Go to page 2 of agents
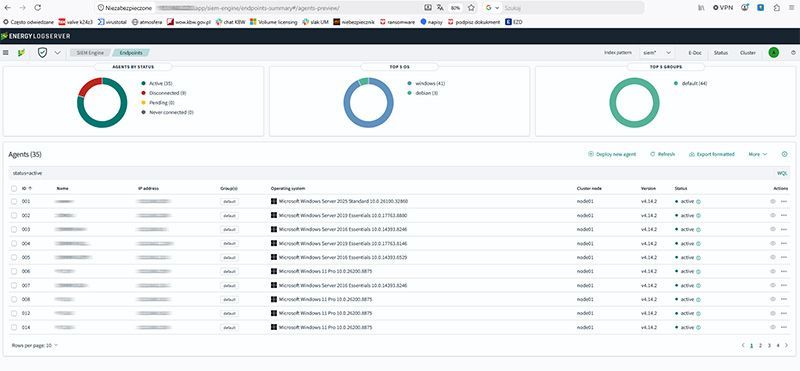This screenshot has height=371, width=800. tap(760, 345)
